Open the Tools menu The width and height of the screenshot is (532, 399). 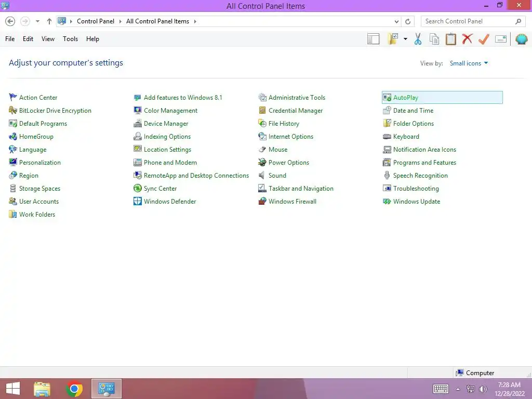[x=70, y=39]
